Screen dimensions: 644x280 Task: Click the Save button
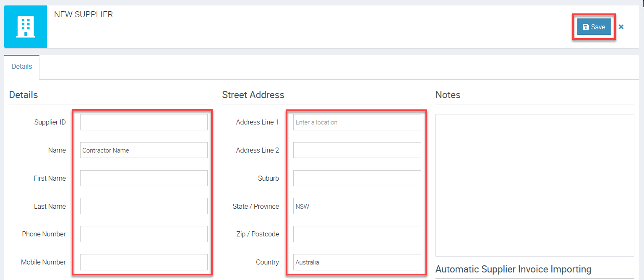point(594,27)
